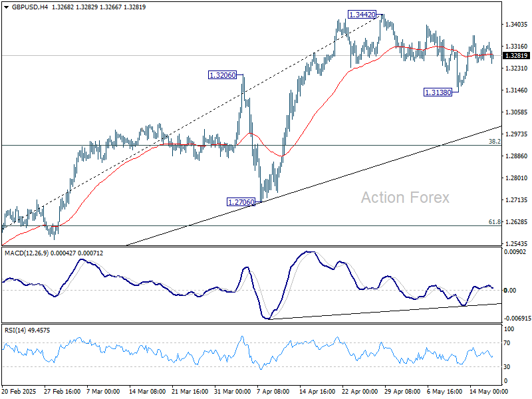Image resolution: width=532 pixels, height=399 pixels.
Task: Click the 61.8 Fibonacci level label
Action: [494, 222]
